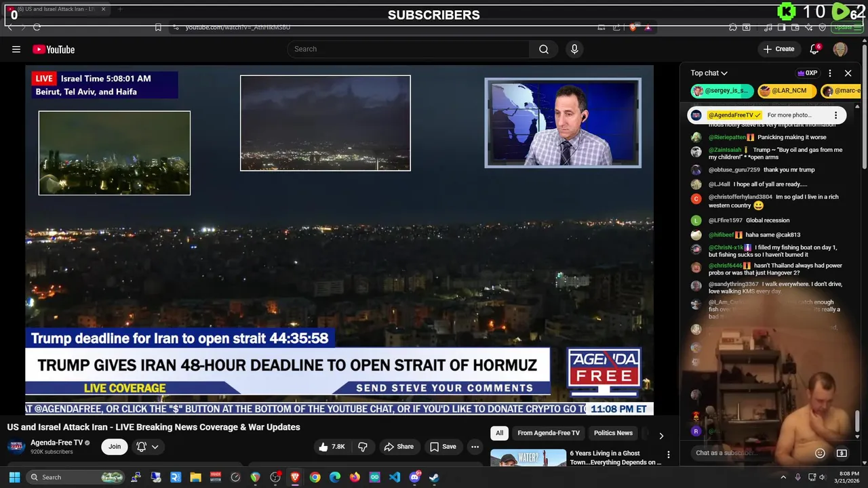The width and height of the screenshot is (868, 488).
Task: Show hidden system tray icons chevron
Action: [x=783, y=477]
